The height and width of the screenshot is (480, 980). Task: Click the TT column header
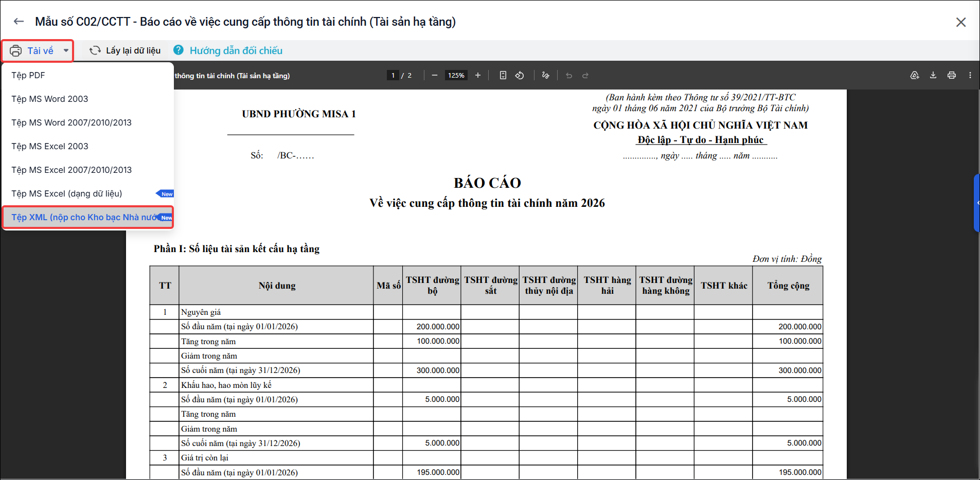pyautogui.click(x=165, y=286)
